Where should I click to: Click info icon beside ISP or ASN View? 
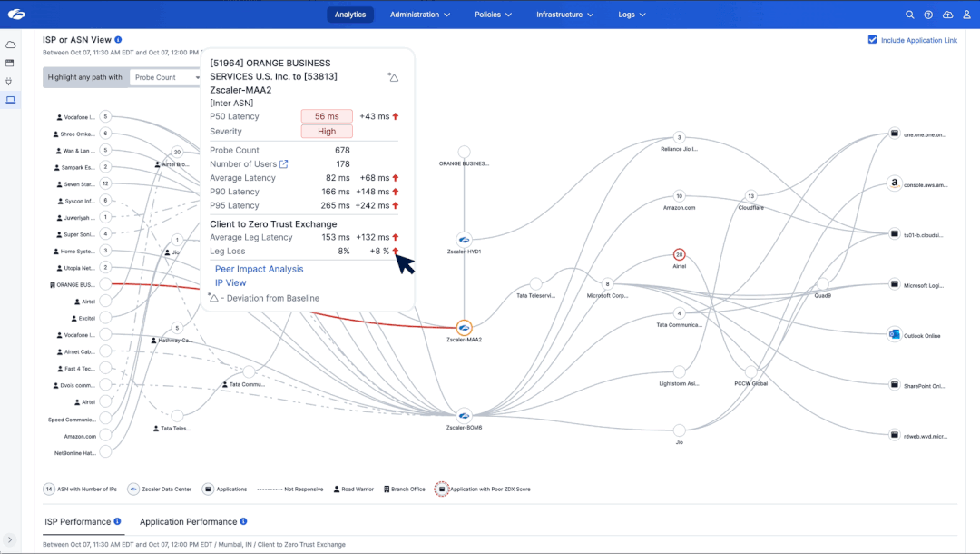pos(118,40)
